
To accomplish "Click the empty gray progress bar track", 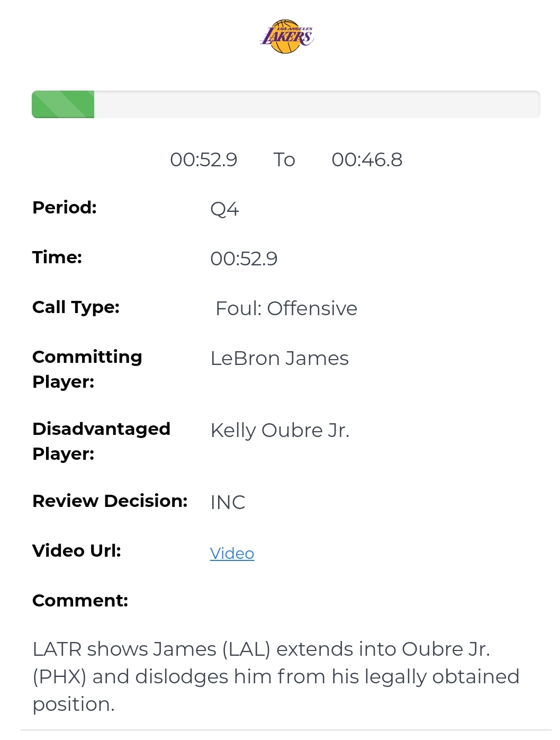I will click(x=317, y=104).
